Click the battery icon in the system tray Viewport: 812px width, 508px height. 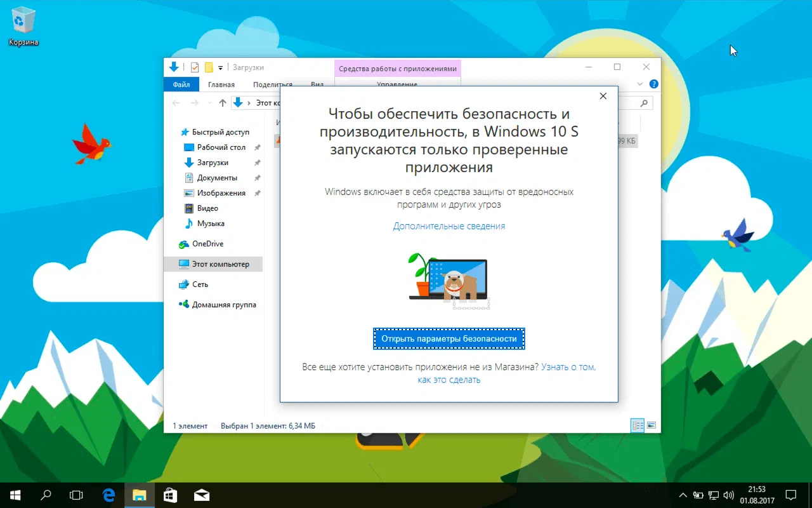click(698, 495)
